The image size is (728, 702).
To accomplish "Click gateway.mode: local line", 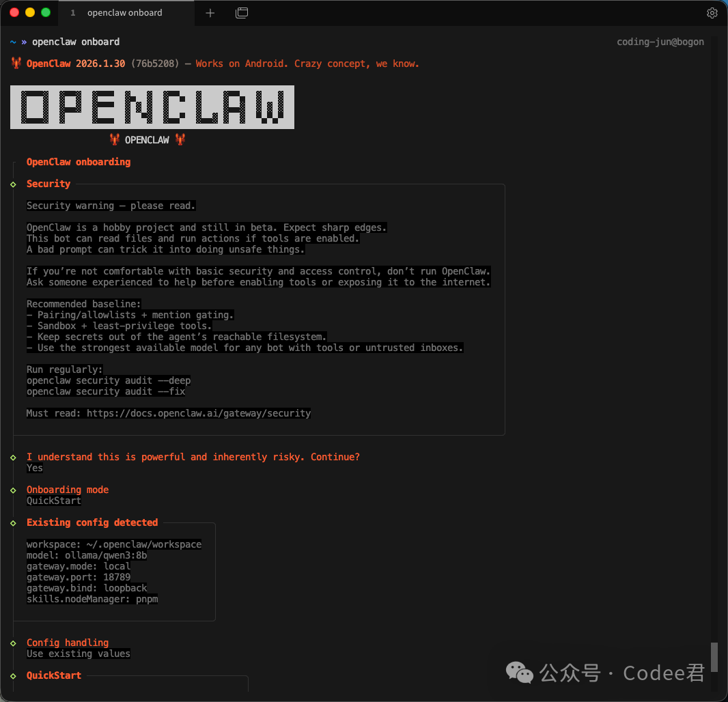I will [x=79, y=566].
